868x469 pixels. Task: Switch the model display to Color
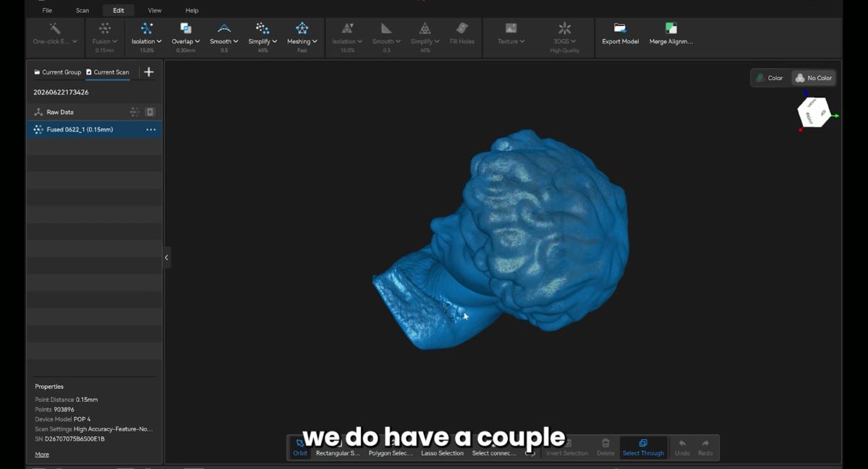click(770, 78)
